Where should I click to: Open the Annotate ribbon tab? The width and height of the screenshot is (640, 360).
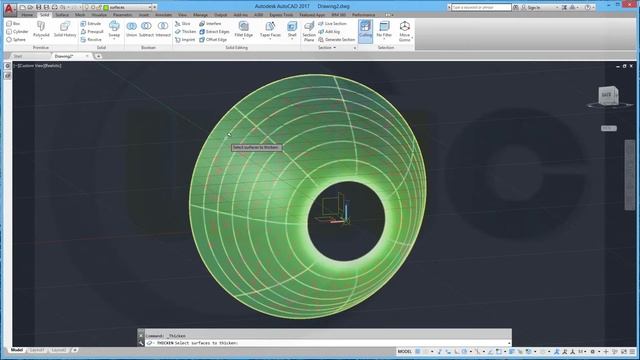pos(163,15)
